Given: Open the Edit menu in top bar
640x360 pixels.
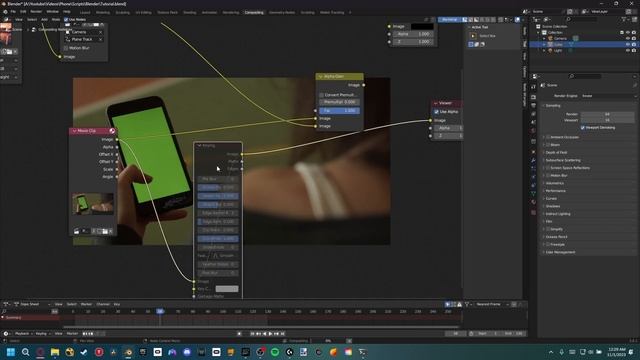Looking at the screenshot, I should 23,11.
